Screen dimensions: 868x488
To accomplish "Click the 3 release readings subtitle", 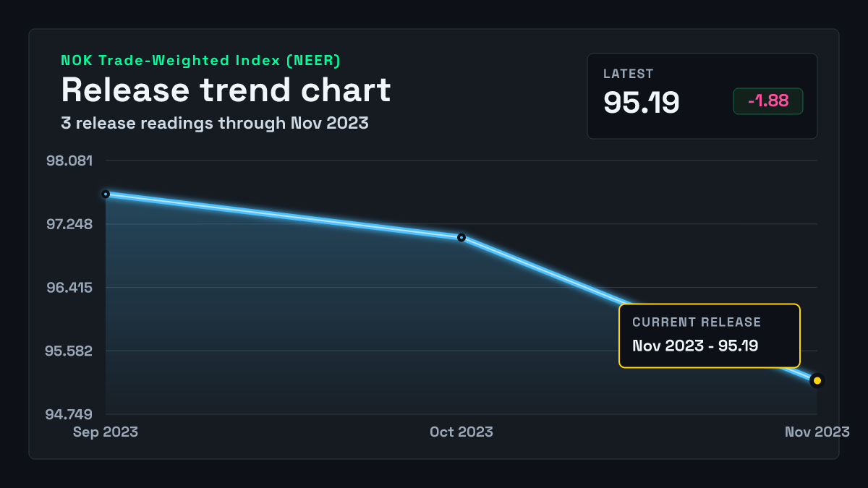I will (x=215, y=124).
